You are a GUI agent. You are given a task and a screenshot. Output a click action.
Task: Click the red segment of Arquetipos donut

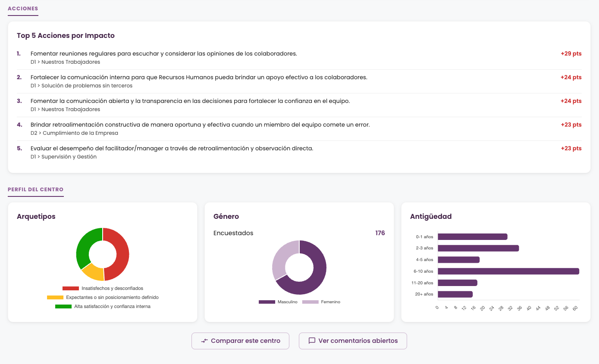[x=119, y=254]
